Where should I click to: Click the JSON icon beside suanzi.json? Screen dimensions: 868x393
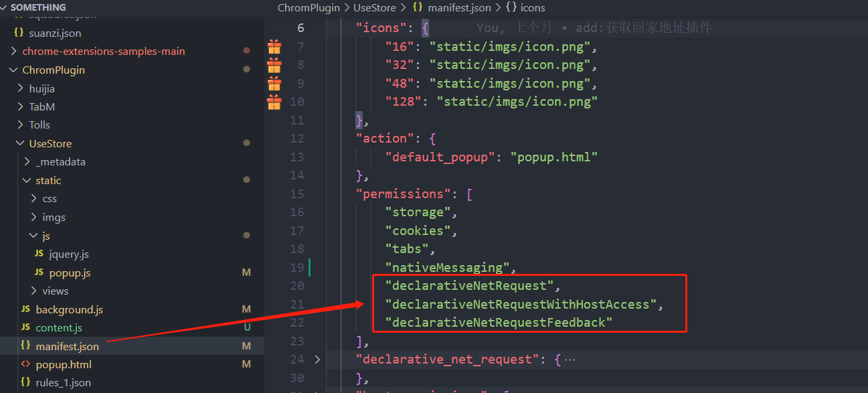(x=19, y=32)
